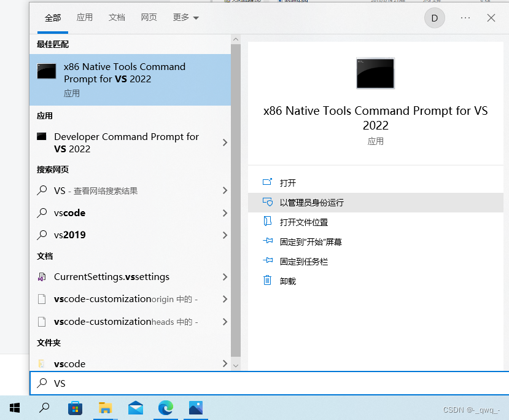The width and height of the screenshot is (509, 420).
Task: Click open file location icon
Action: pyautogui.click(x=267, y=222)
